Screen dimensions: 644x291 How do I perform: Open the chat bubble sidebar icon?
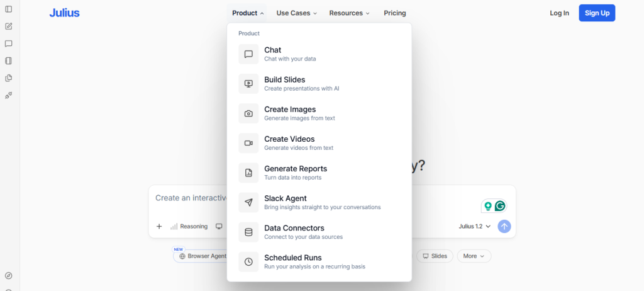[x=9, y=43]
